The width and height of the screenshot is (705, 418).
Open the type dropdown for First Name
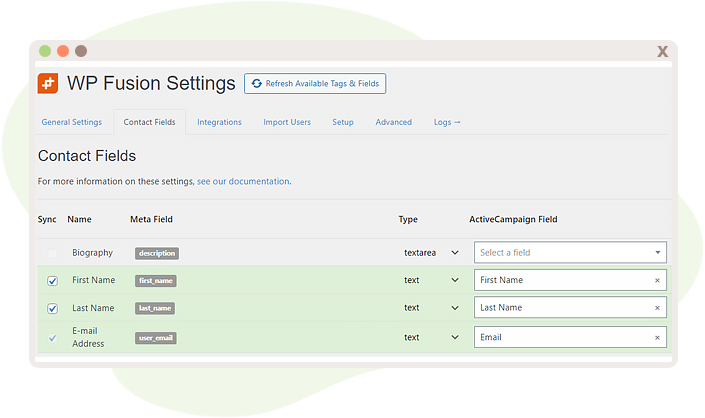(x=431, y=280)
